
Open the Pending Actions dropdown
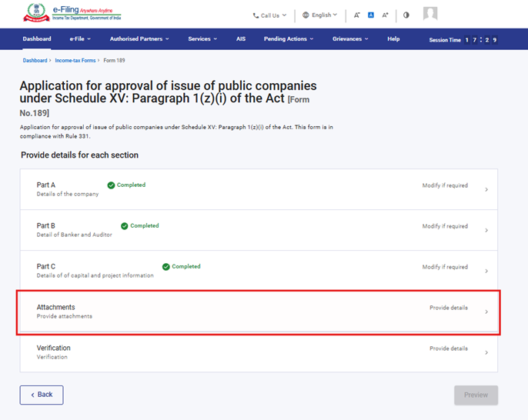289,38
